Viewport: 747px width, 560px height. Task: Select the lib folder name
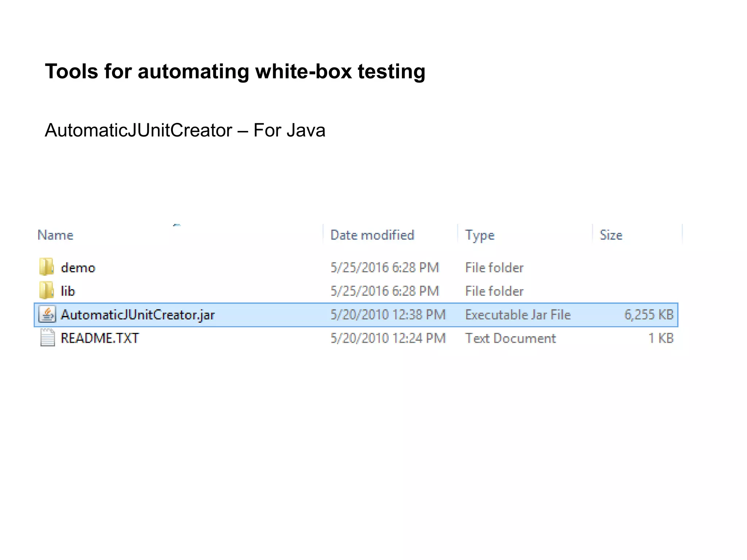pos(68,291)
